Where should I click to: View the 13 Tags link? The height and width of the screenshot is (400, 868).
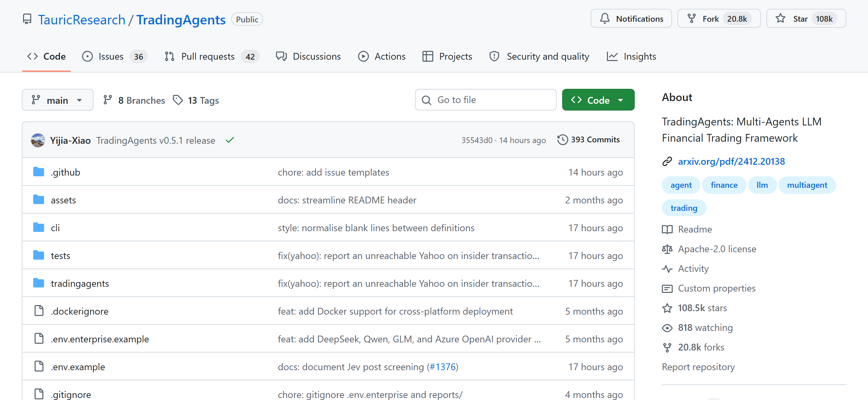[196, 100]
